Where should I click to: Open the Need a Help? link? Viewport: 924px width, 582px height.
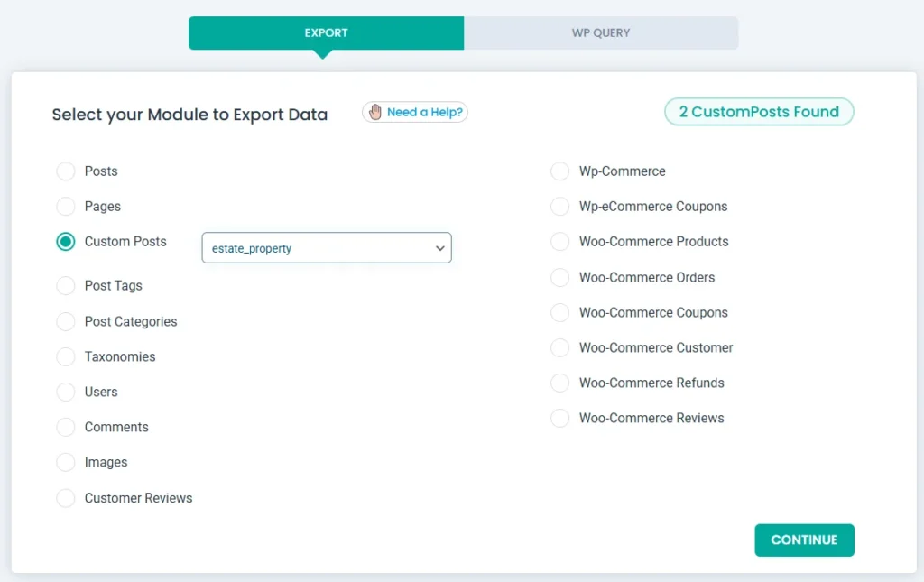click(x=424, y=112)
